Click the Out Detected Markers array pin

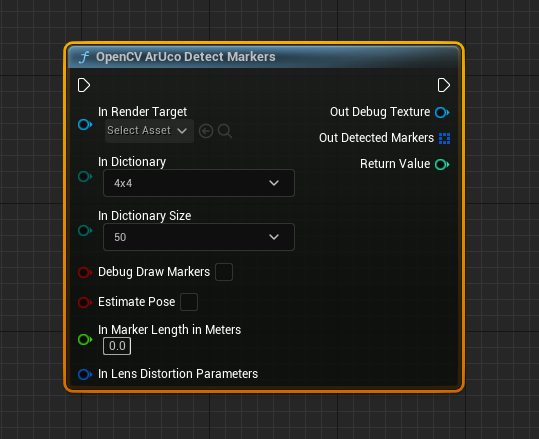pos(444,138)
